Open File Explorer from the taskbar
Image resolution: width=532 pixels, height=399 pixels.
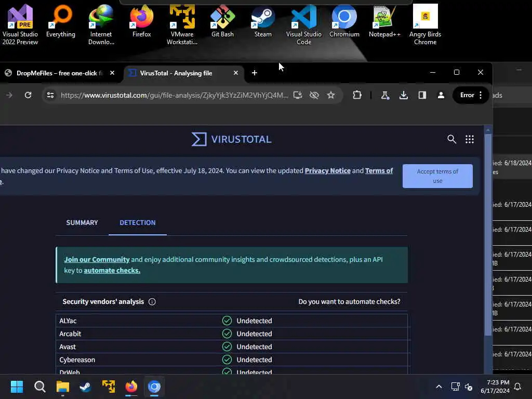pos(63,387)
